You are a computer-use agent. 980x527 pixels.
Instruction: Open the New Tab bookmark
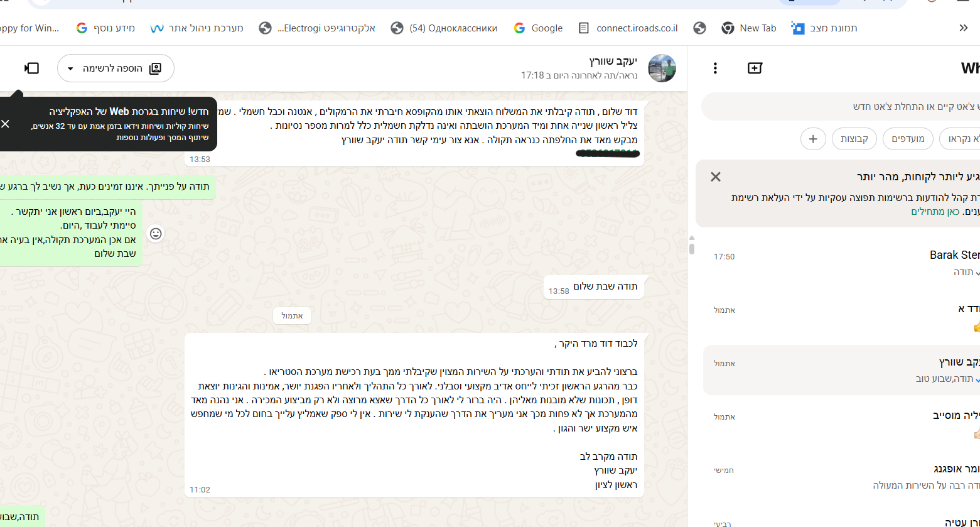[749, 28]
